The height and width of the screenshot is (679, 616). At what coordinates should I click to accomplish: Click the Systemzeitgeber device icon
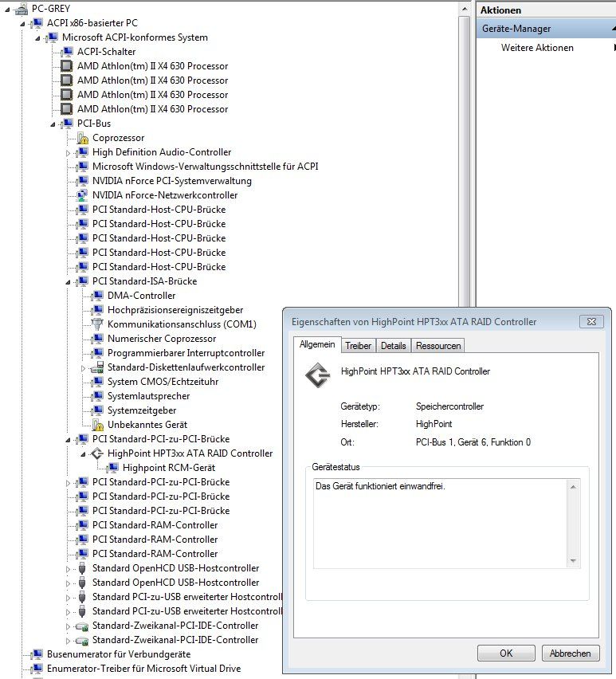click(x=97, y=410)
